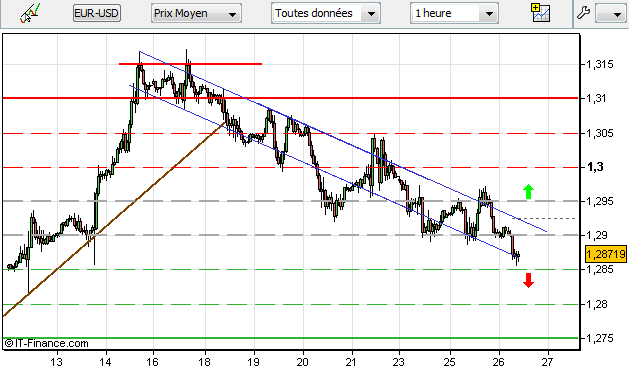The height and width of the screenshot is (368, 629).
Task: Open the 1 heure timeframe dropdown
Action: (x=454, y=13)
